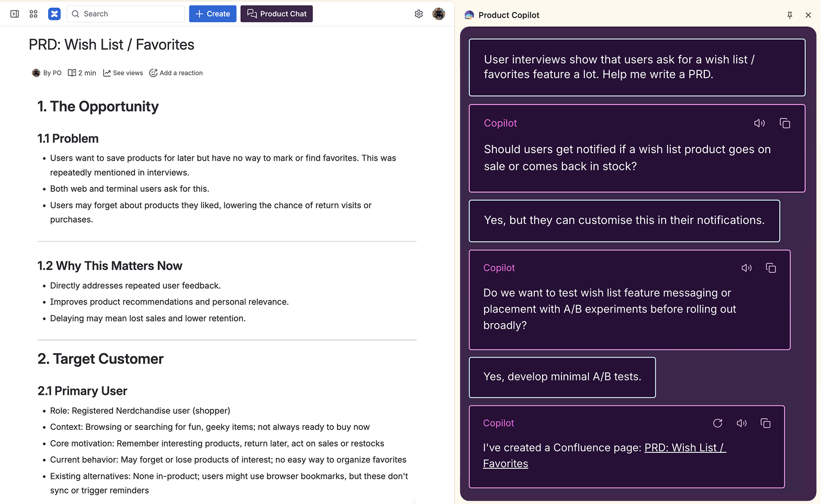Click the Search input field
The width and height of the screenshot is (821, 504).
pyautogui.click(x=126, y=14)
